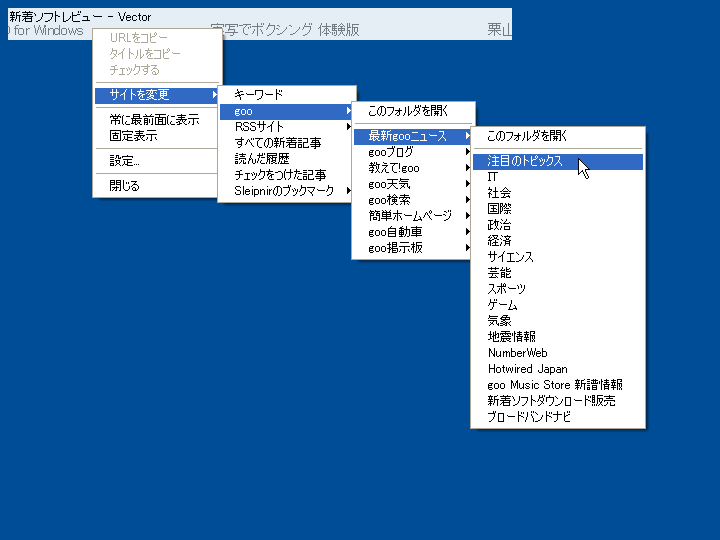Pick サイエンス from the news list
The height and width of the screenshot is (540, 720).
(x=558, y=257)
